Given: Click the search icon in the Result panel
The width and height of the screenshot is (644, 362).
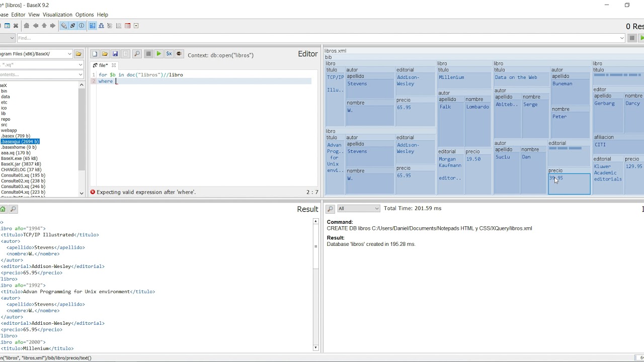Looking at the screenshot, I should 13,209.
